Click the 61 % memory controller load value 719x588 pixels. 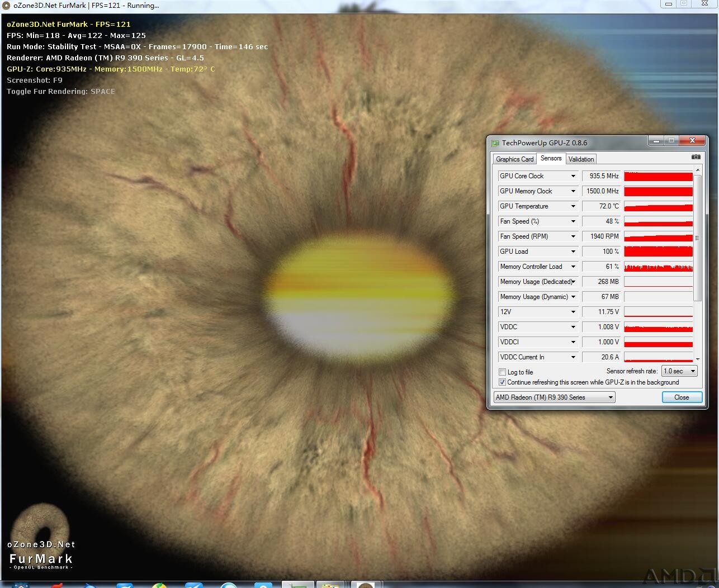coord(602,267)
